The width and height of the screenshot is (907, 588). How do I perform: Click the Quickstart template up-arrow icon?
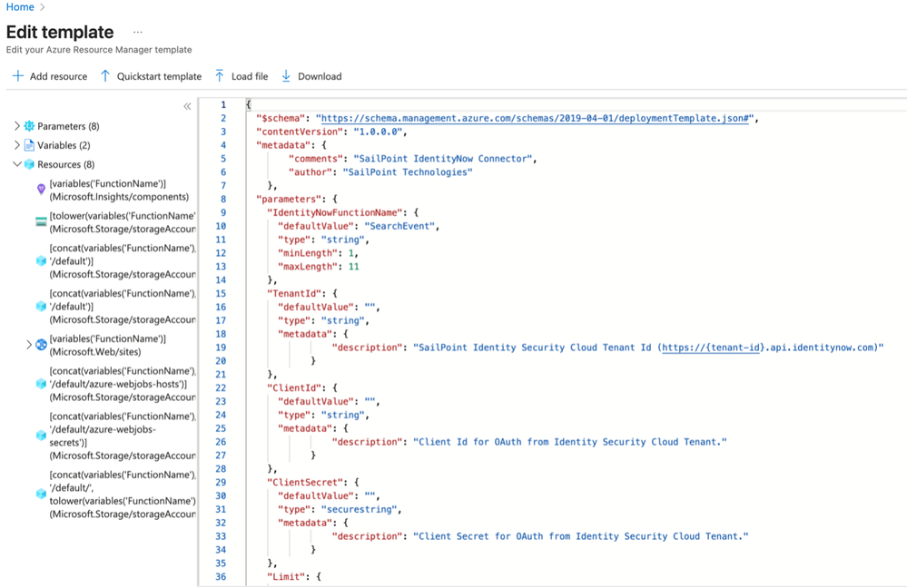[104, 75]
